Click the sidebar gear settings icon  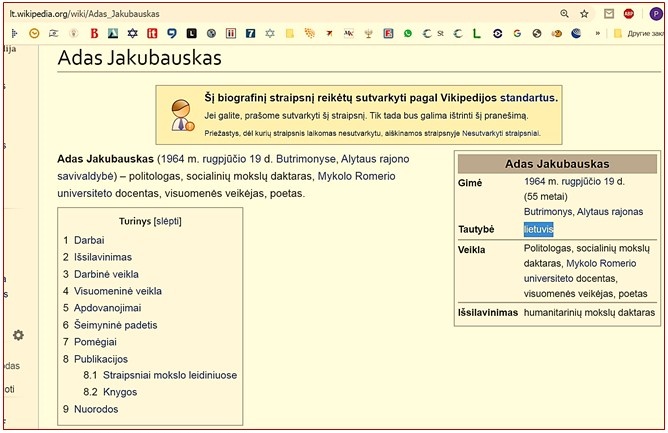[18, 335]
